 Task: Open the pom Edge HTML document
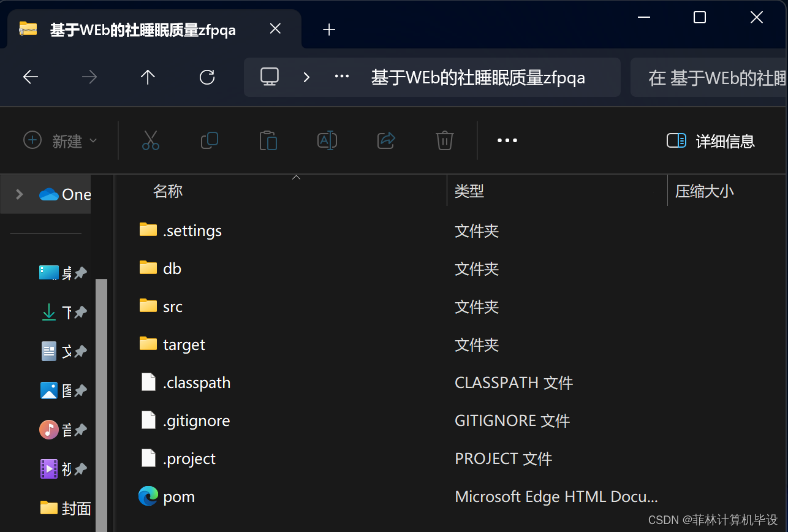[x=179, y=496]
